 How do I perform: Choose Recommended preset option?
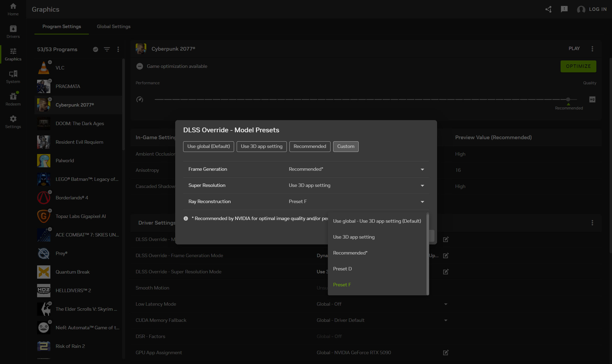[310, 147]
